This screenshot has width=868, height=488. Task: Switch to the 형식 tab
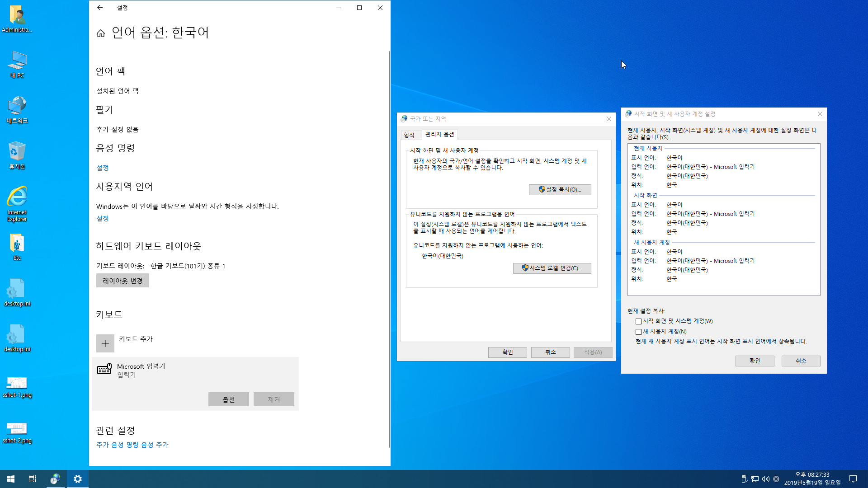coord(409,135)
